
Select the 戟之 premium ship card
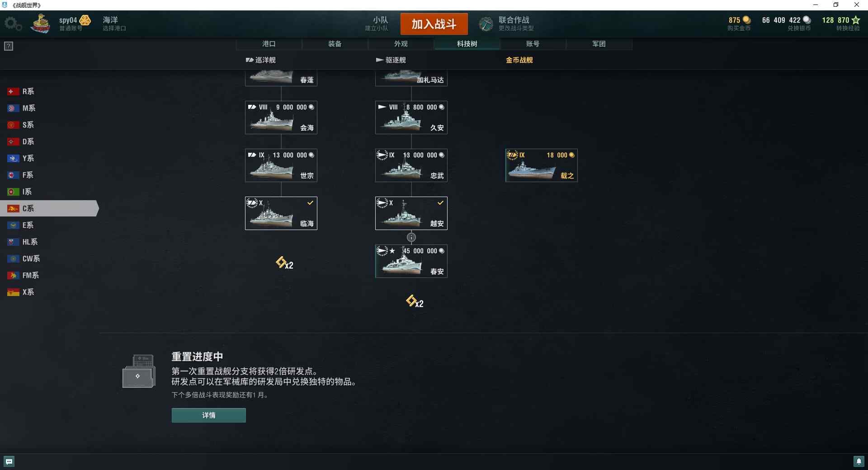(542, 165)
